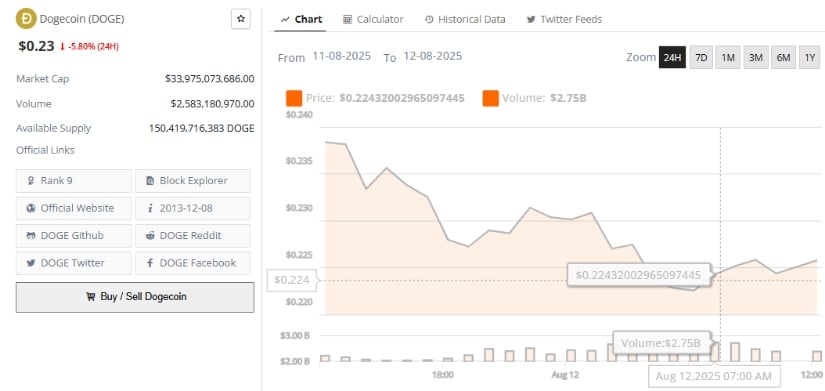
Task: Set zoom range to 1M
Action: (728, 57)
